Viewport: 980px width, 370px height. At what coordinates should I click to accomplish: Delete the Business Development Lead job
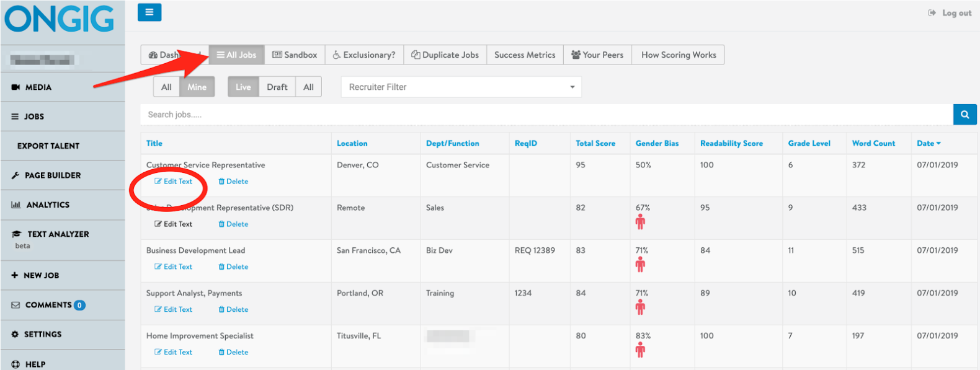[x=233, y=267]
